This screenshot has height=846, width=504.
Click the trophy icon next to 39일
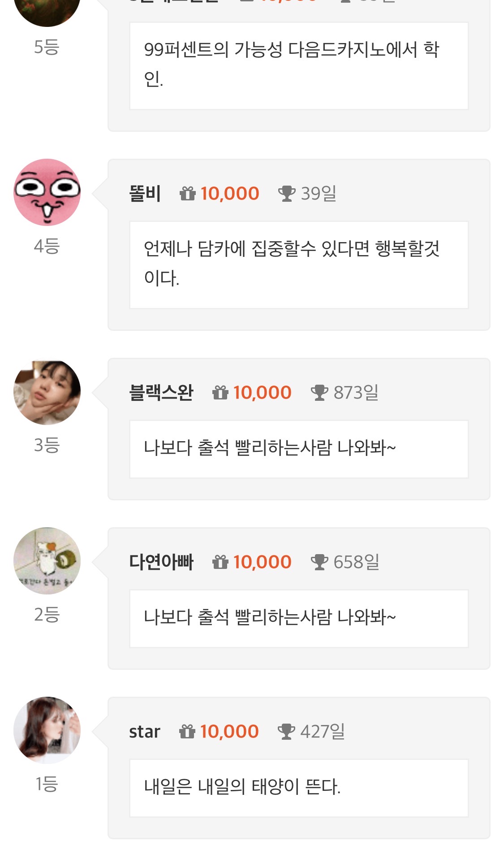(286, 194)
